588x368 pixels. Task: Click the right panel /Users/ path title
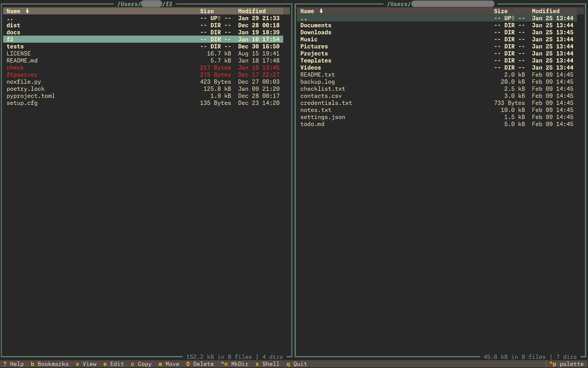[x=440, y=4]
